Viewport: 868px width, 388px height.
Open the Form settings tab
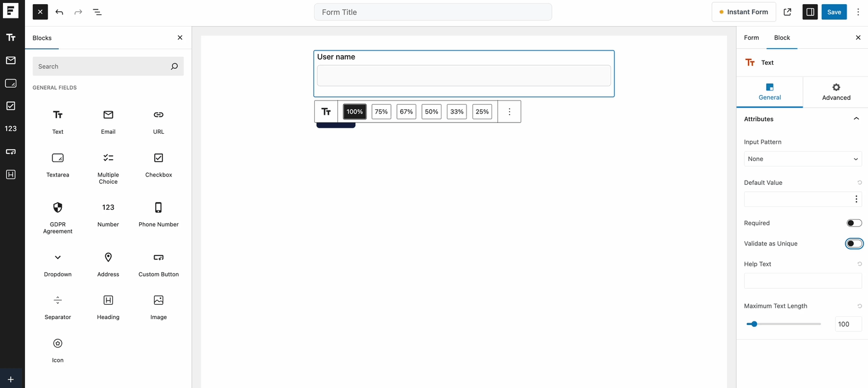751,37
